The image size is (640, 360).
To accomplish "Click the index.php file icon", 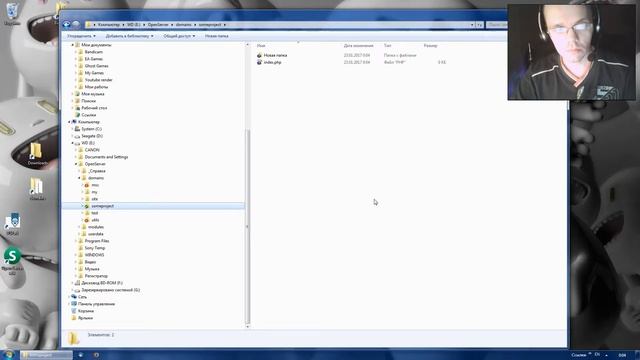I will point(259,62).
